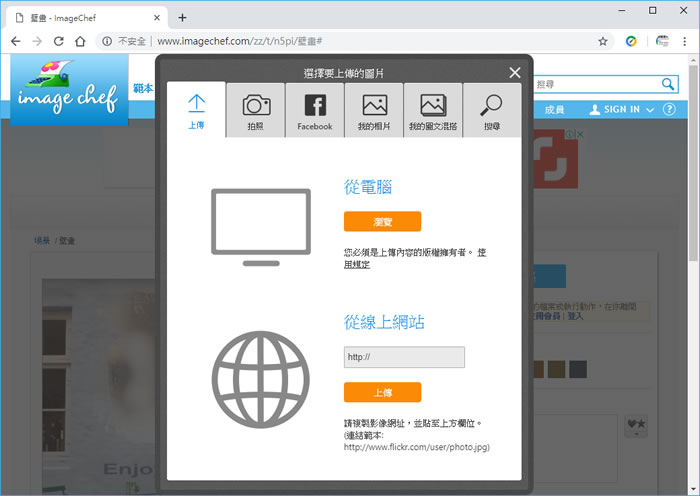700x496 pixels.
Task: Close the upload image dialog
Action: pos(515,73)
